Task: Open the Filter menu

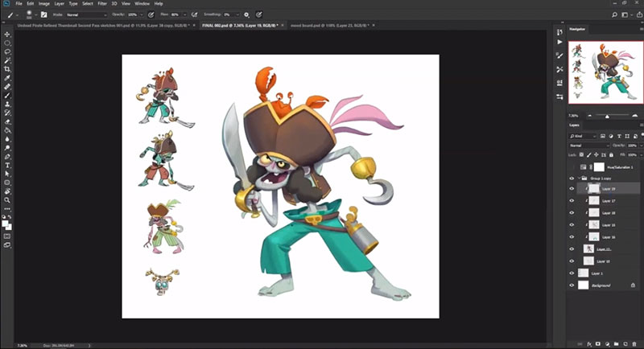Action: tap(102, 4)
